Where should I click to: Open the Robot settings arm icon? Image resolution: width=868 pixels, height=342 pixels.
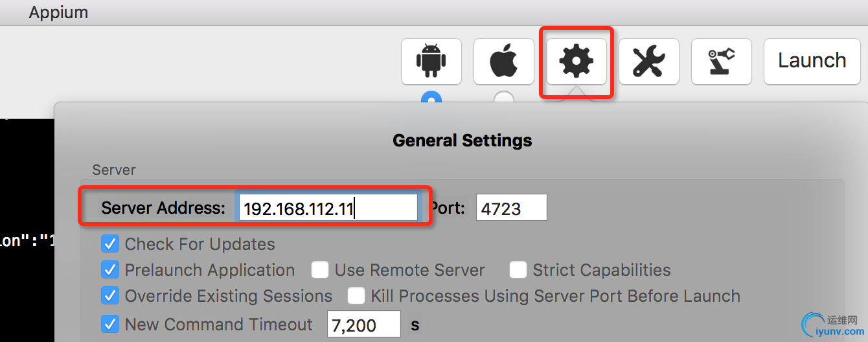(721, 62)
